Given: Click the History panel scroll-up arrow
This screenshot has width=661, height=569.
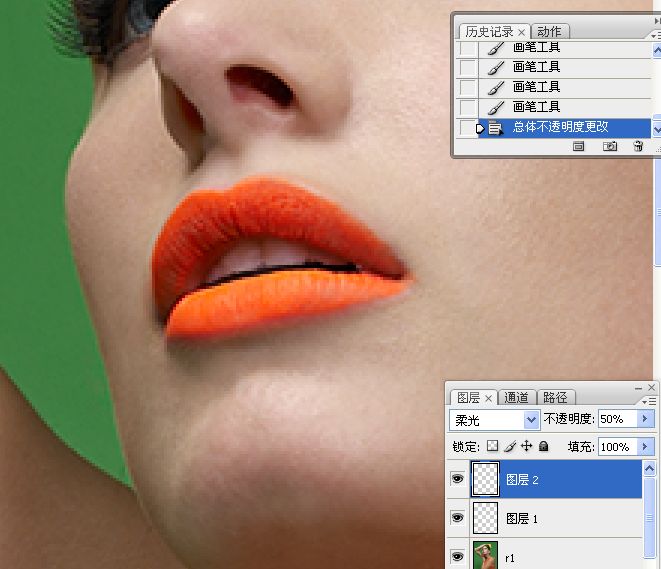Looking at the screenshot, I should tap(657, 51).
